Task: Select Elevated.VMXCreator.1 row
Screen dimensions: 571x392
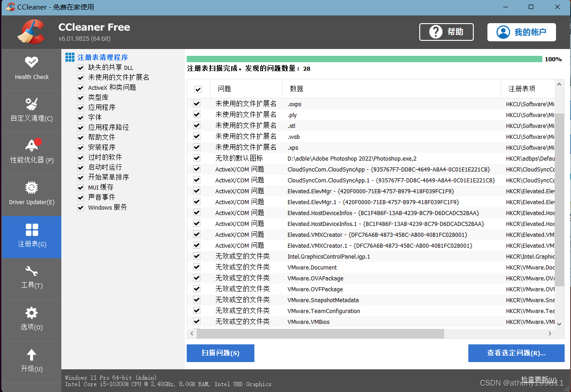Action: pyautogui.click(x=371, y=245)
